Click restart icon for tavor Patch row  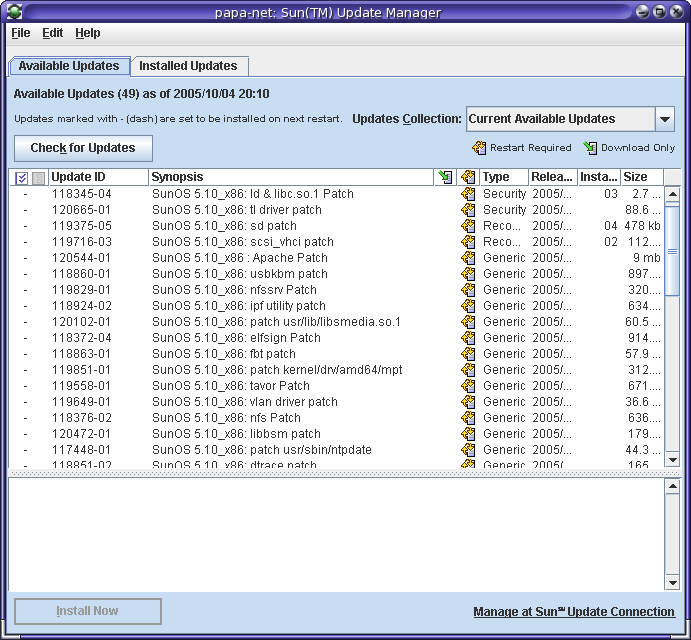[468, 386]
